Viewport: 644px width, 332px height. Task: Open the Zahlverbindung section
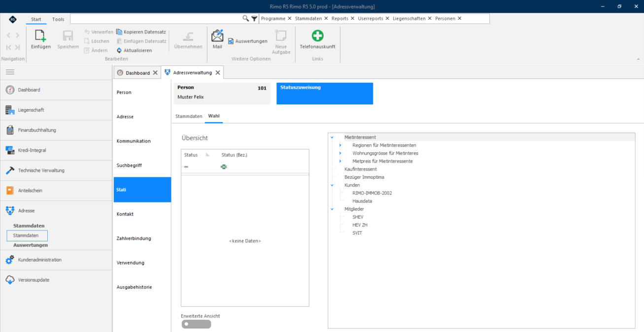pos(142,238)
